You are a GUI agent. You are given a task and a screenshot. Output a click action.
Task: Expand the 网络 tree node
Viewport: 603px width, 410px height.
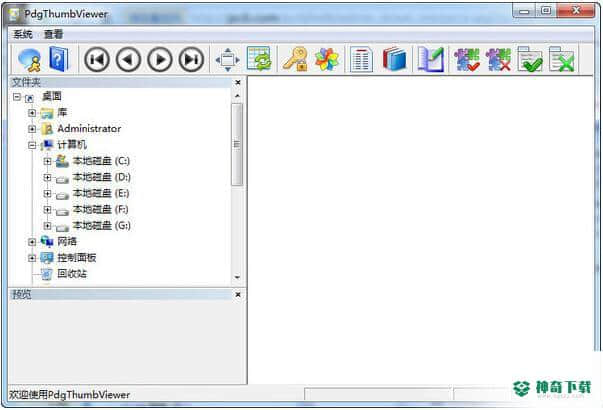pyautogui.click(x=32, y=242)
